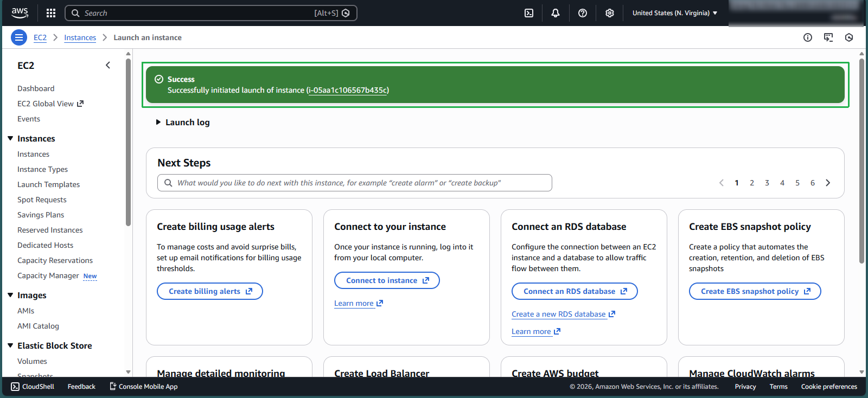Open Dashboard in the sidebar
This screenshot has height=398, width=868.
click(x=36, y=88)
